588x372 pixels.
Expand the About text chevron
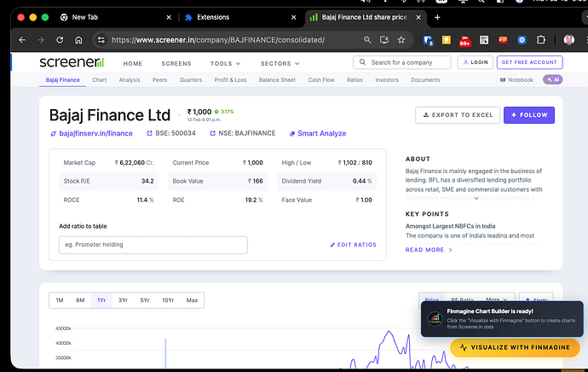476,198
